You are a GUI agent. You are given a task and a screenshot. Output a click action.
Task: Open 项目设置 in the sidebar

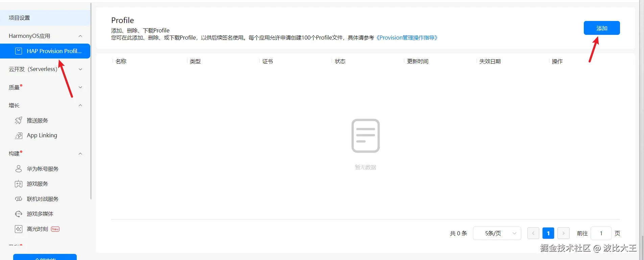point(45,18)
